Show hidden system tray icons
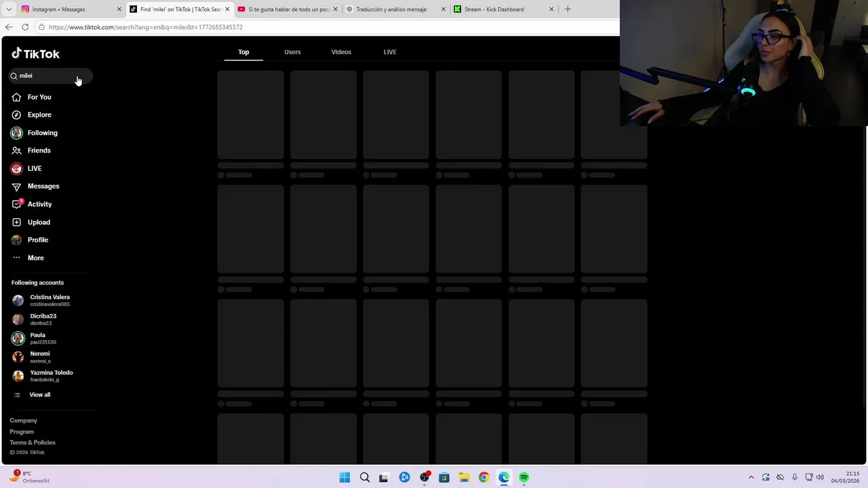Viewport: 868px width, 488px height. [751, 477]
